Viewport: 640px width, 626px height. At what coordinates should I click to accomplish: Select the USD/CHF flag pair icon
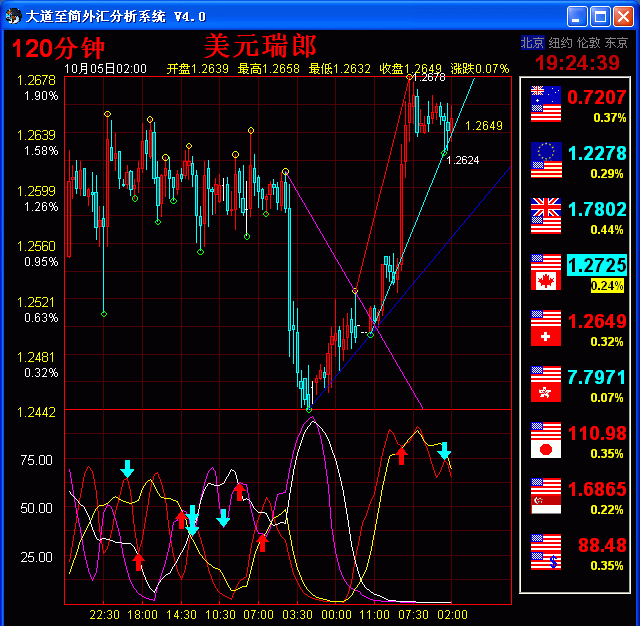coord(546,328)
